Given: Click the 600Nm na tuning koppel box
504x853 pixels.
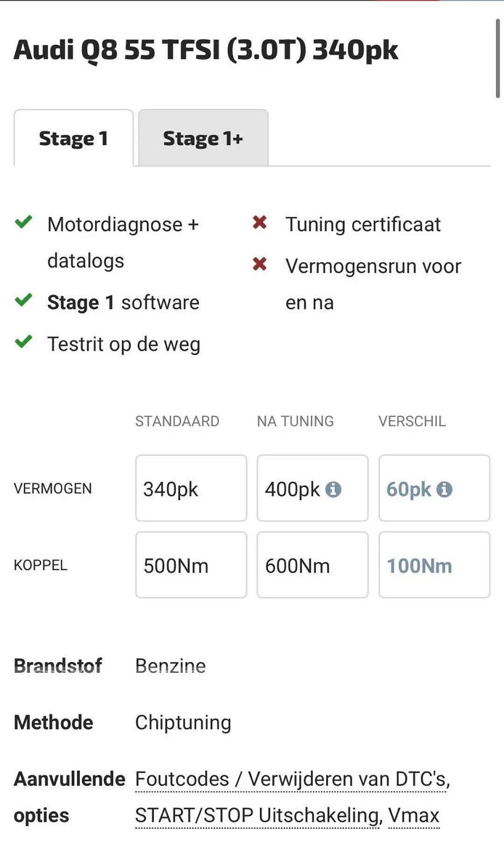Looking at the screenshot, I should pyautogui.click(x=313, y=565).
